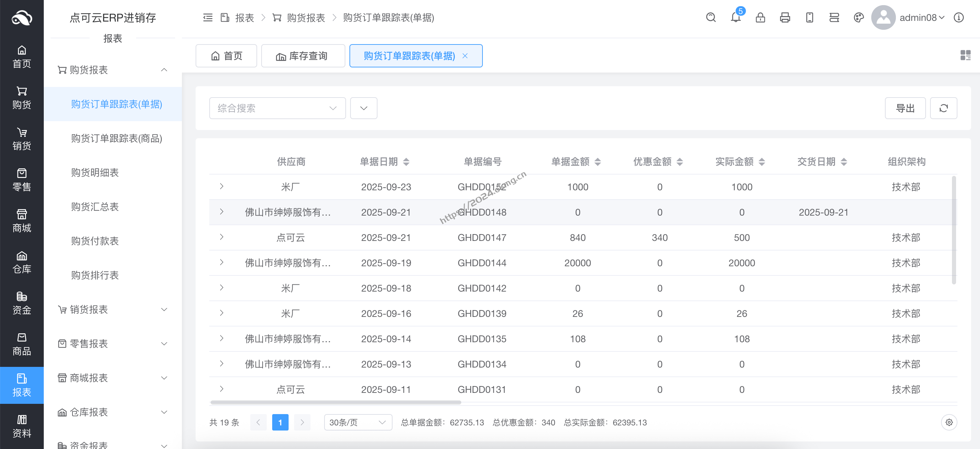Open the admin08 user menu
The image size is (980, 449).
point(922,17)
